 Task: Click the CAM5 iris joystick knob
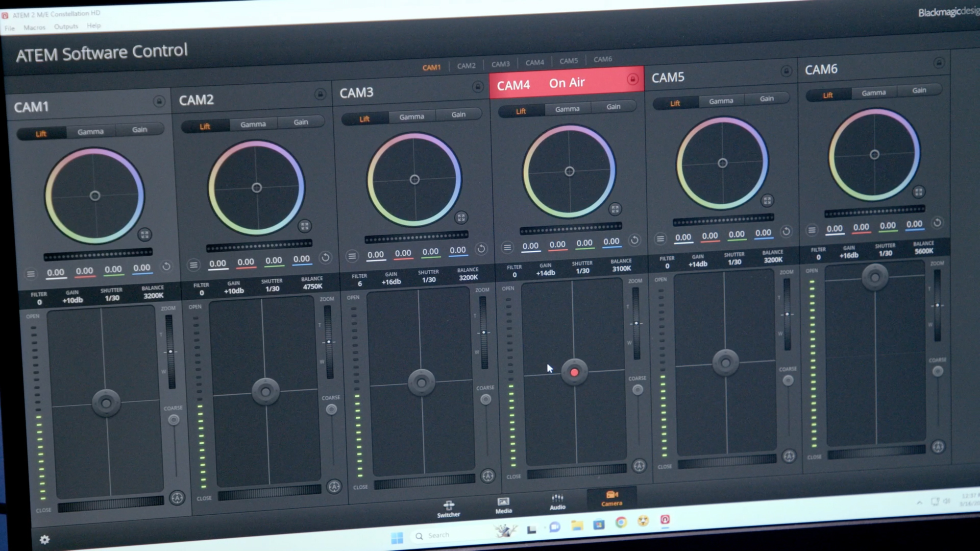726,363
